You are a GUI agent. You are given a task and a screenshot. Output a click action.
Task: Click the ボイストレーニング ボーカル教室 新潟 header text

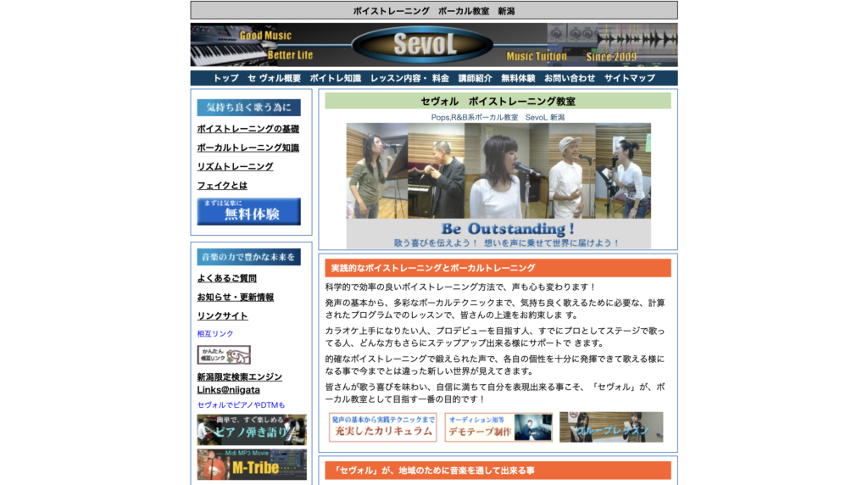tap(434, 10)
